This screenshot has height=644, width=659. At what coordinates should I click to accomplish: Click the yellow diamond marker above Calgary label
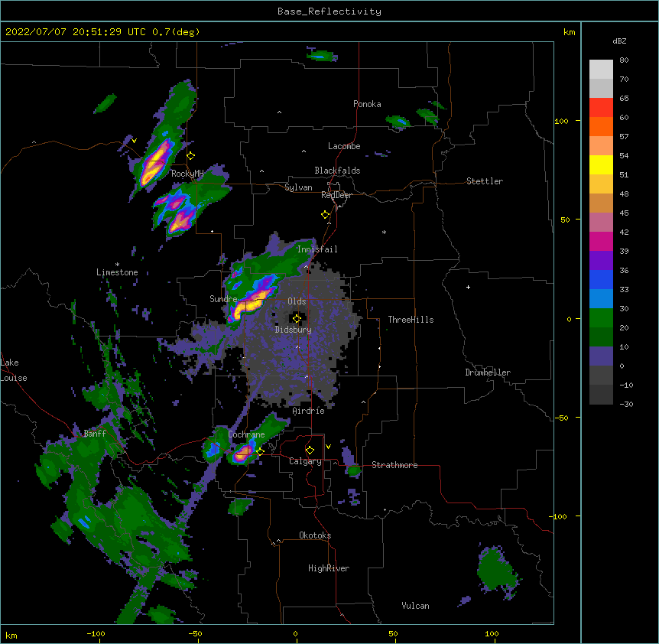click(x=310, y=450)
